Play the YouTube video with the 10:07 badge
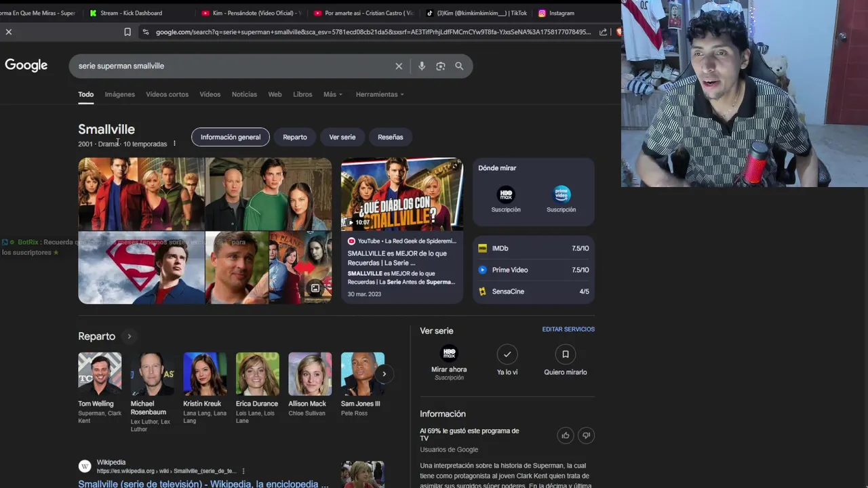 pos(402,195)
